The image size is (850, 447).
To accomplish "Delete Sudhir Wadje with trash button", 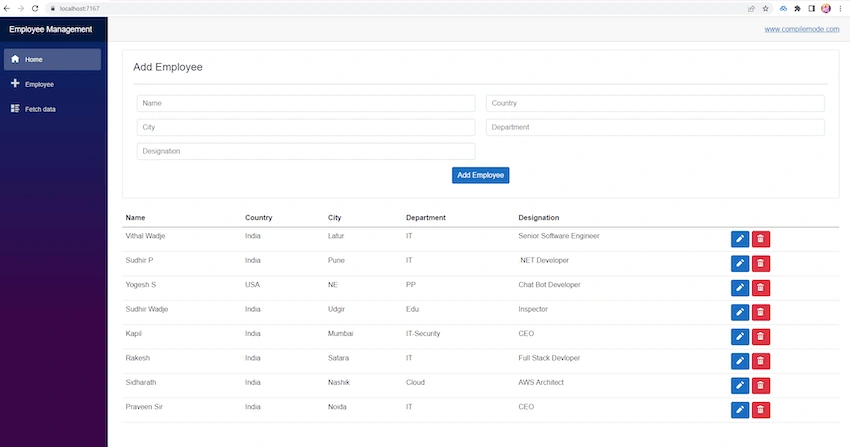I will point(761,312).
